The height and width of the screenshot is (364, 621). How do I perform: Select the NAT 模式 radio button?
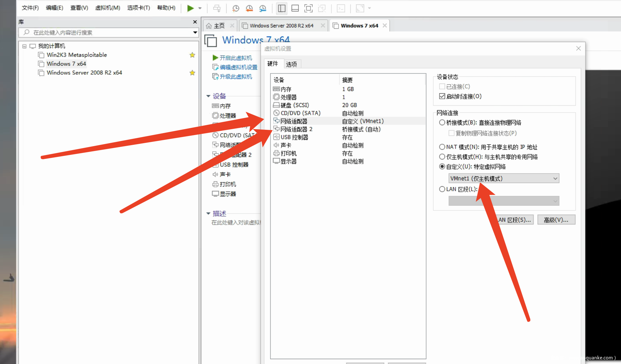[x=442, y=147]
